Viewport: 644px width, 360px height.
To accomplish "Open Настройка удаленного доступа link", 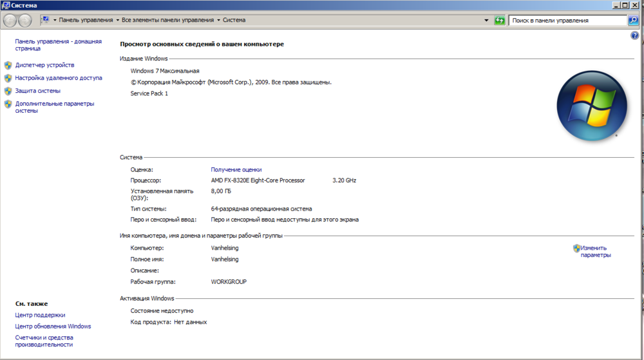I will coord(59,78).
